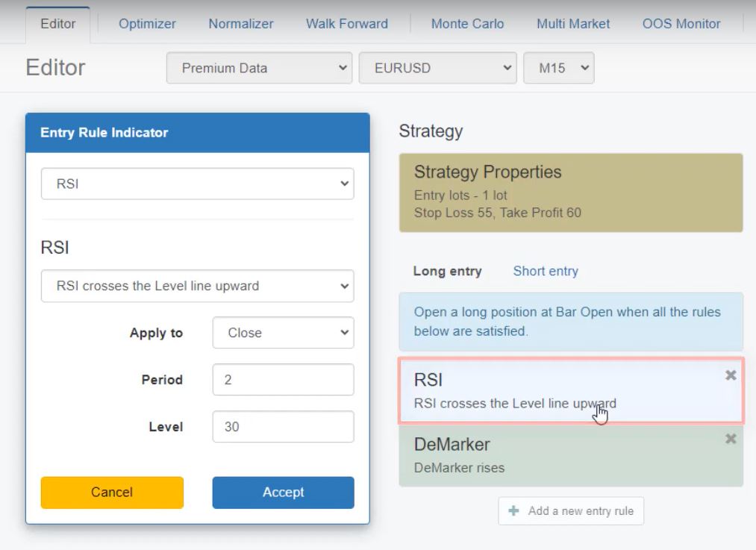
Task: Open the RSI crosses Level line dropdown
Action: (197, 286)
